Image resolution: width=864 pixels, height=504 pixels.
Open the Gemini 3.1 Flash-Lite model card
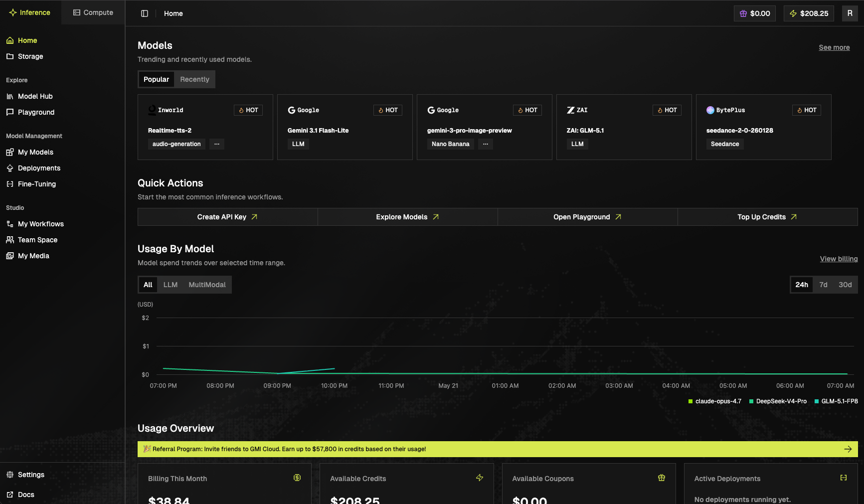345,127
